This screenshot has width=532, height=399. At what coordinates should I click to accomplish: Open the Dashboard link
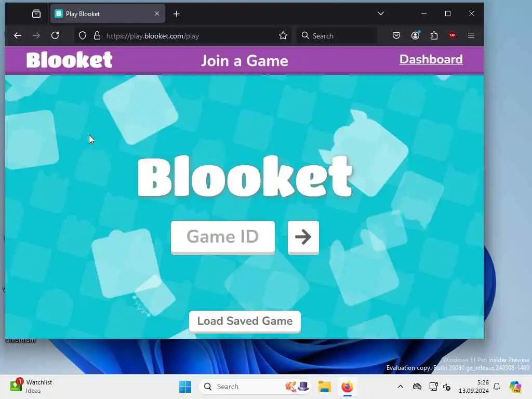[x=431, y=59]
